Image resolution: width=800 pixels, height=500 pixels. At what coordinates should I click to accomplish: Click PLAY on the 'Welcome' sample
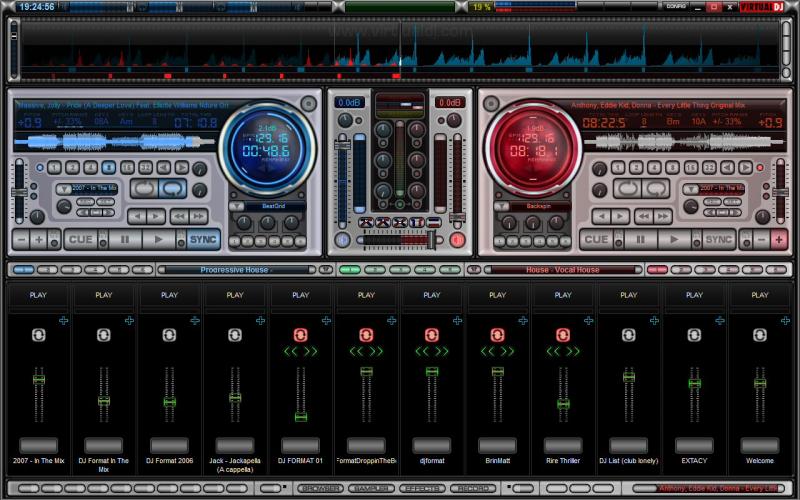(760, 295)
